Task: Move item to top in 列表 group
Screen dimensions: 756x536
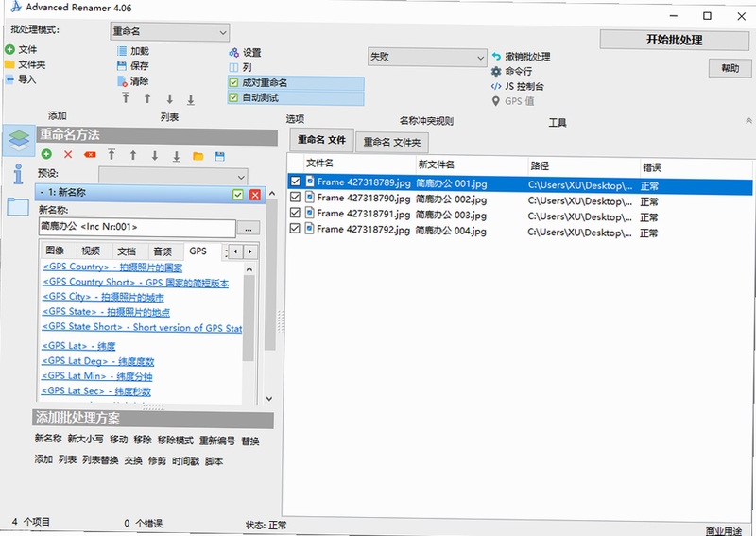Action: tap(126, 98)
